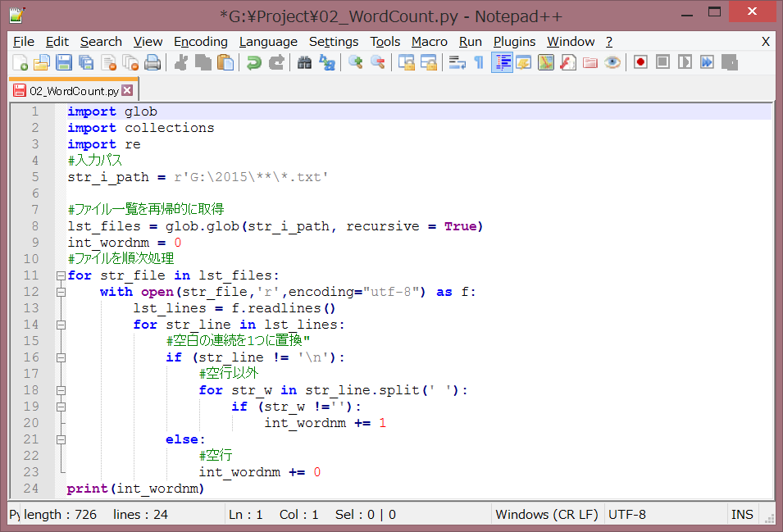Open Find with the binoculars icon
The height and width of the screenshot is (532, 783).
pyautogui.click(x=304, y=63)
